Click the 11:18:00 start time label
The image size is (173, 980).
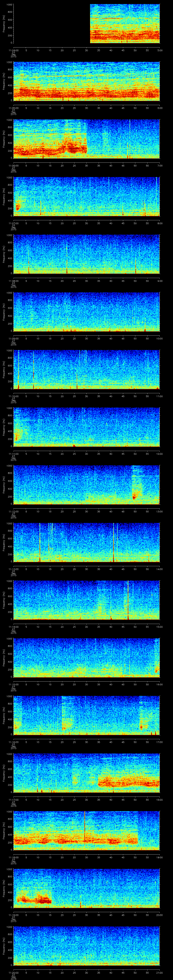coord(13,858)
